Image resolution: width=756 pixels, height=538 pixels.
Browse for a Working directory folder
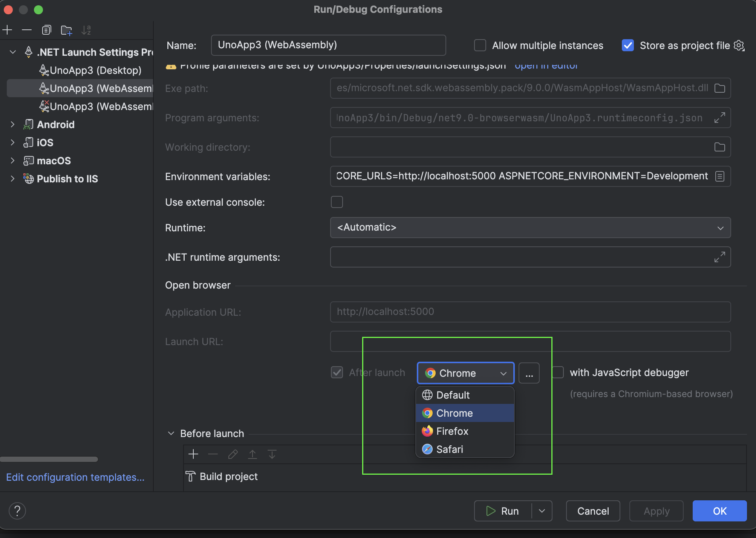click(x=719, y=147)
